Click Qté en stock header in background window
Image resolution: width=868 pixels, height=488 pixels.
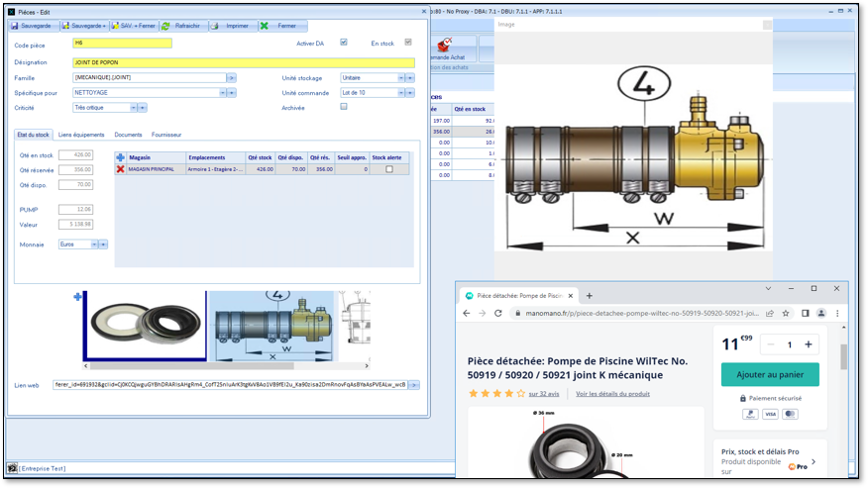pos(470,109)
